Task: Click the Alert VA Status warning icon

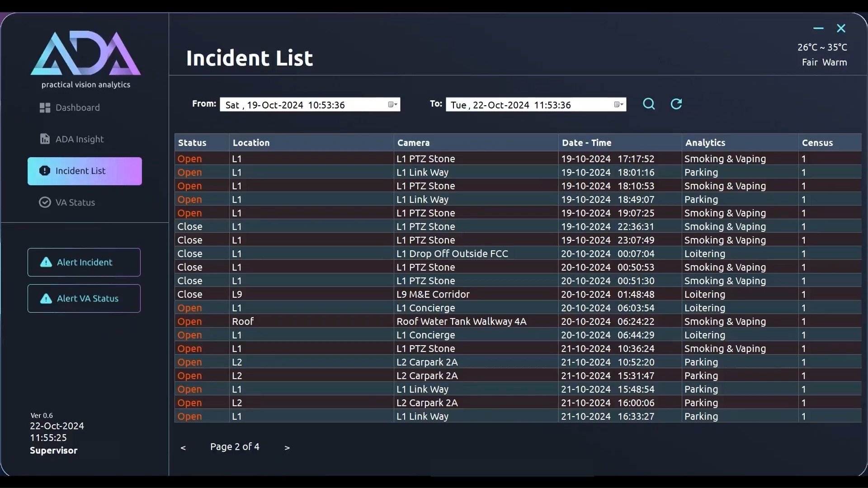Action: 46,298
